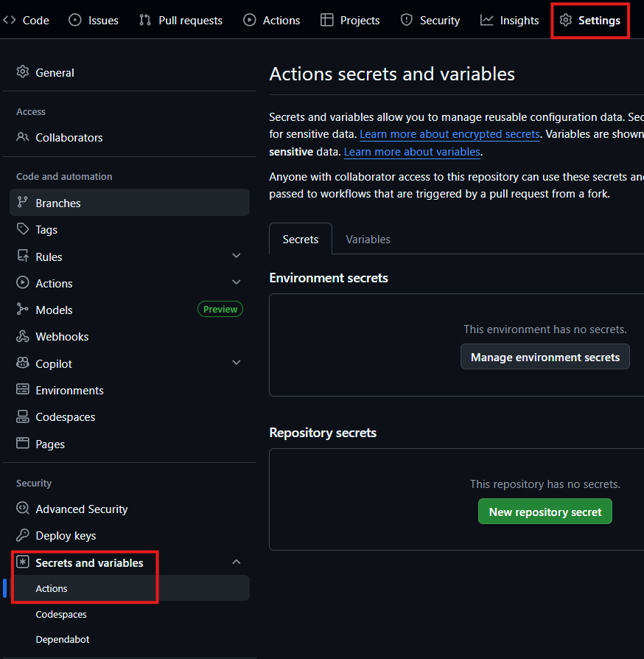Open the Pull requests tab
Image resolution: width=644 pixels, height=659 pixels.
[x=181, y=20]
